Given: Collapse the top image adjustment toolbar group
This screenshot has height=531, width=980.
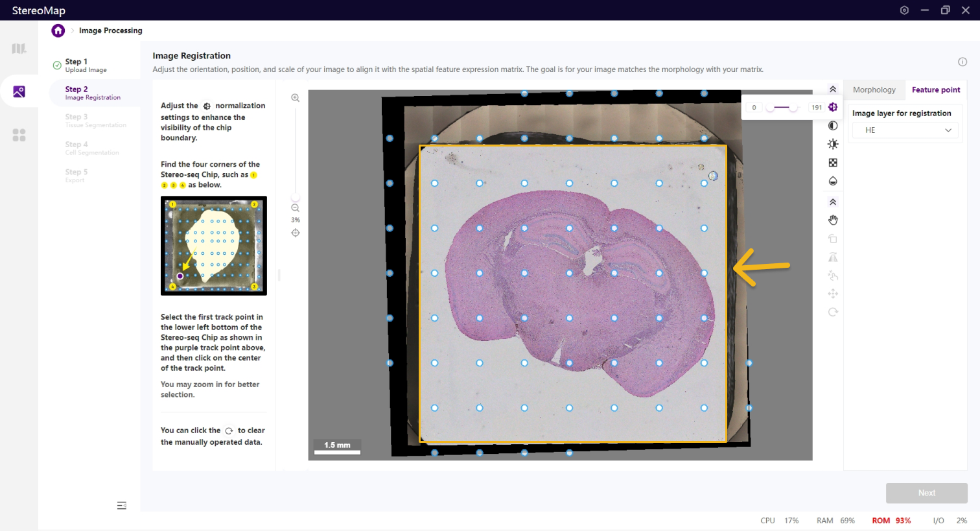Looking at the screenshot, I should [833, 89].
